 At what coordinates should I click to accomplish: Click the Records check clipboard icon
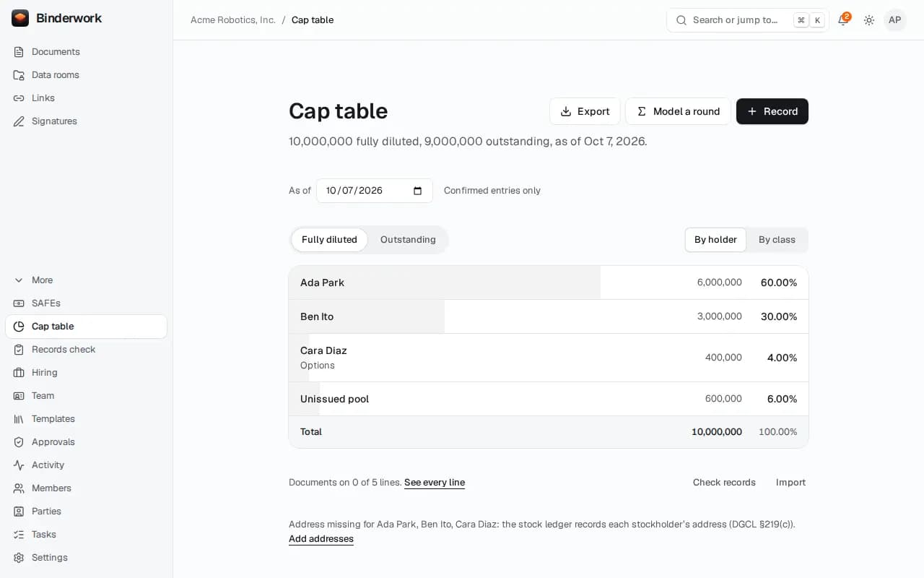click(19, 350)
